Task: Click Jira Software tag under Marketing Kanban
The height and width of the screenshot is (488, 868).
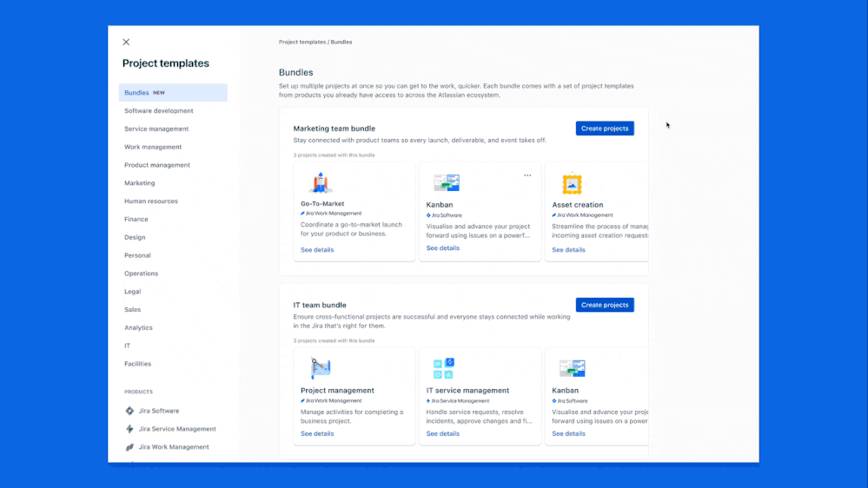Action: tap(444, 215)
